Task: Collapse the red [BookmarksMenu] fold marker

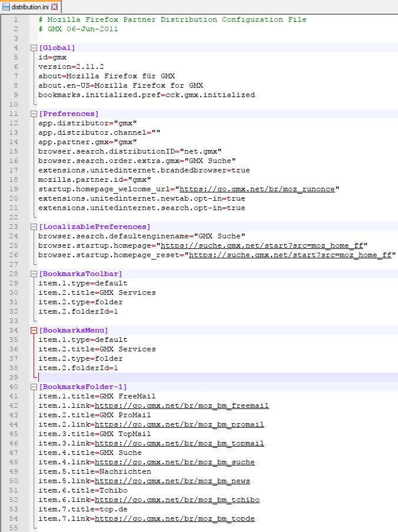Action: pyautogui.click(x=34, y=330)
